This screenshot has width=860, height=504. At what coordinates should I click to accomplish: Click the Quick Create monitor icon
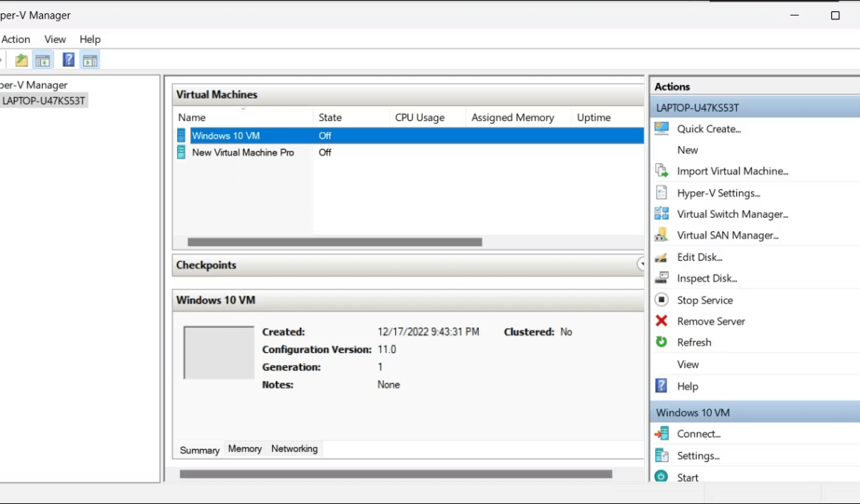[x=661, y=128]
